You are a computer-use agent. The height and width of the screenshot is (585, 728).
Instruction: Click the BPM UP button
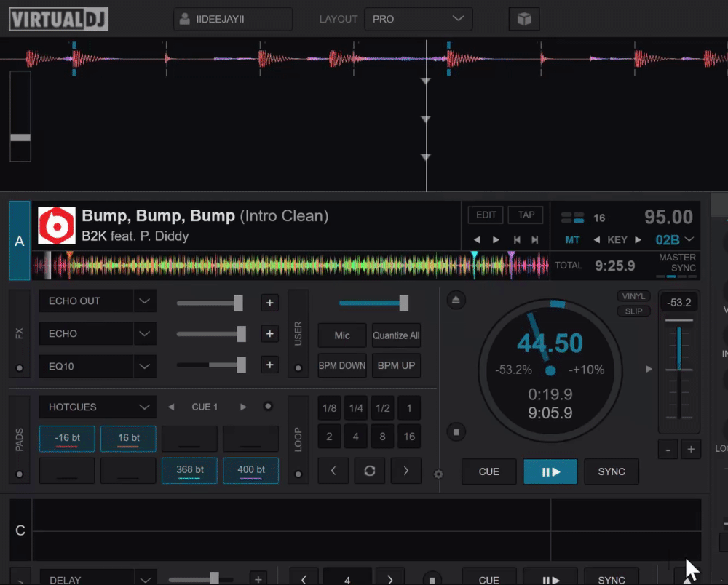(396, 365)
